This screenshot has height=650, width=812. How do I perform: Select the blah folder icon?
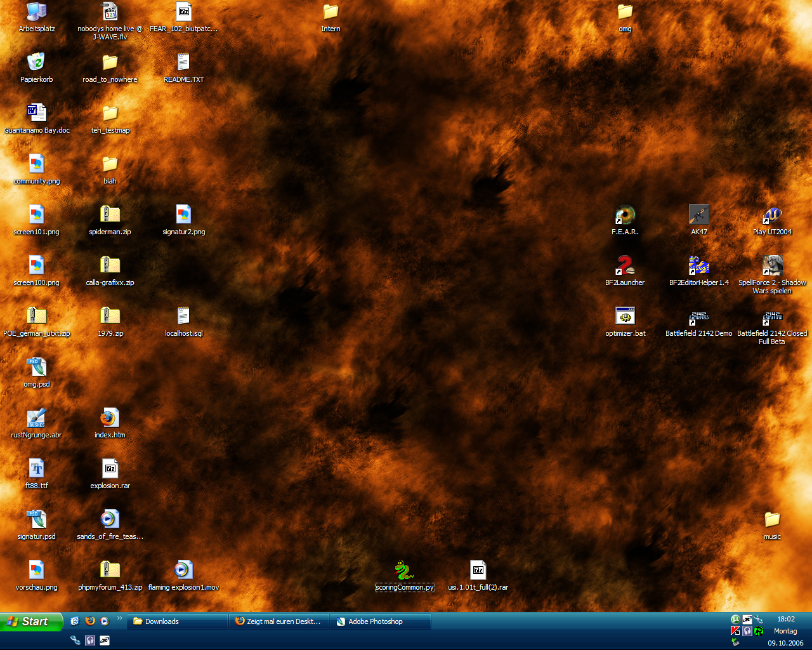click(x=110, y=169)
